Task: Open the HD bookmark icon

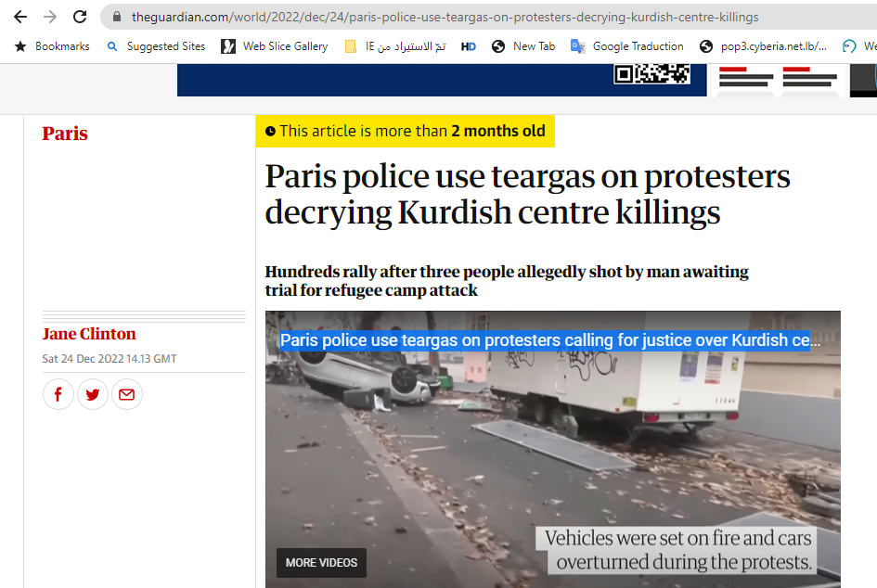Action: pos(468,46)
